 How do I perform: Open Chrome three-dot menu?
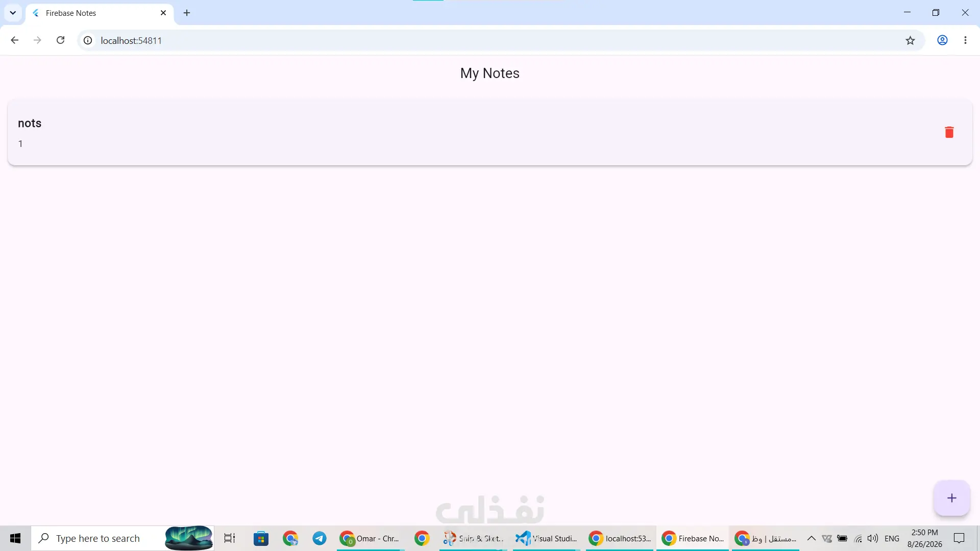(965, 40)
